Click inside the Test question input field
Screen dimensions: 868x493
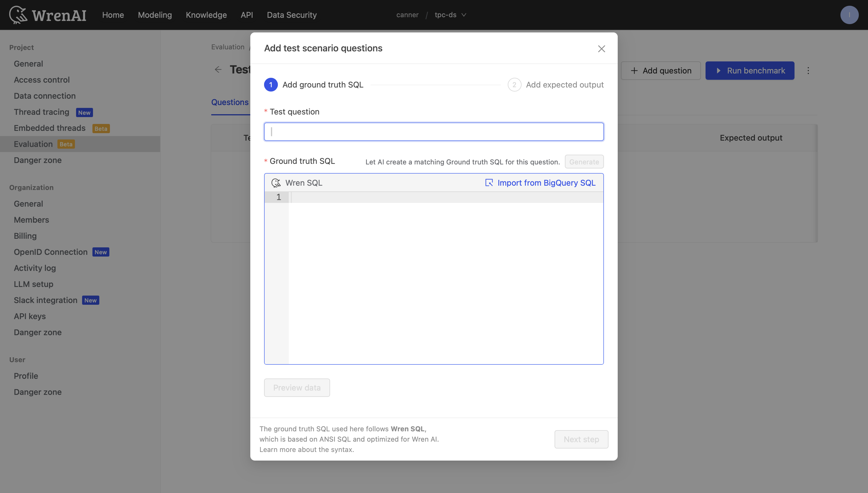point(433,131)
